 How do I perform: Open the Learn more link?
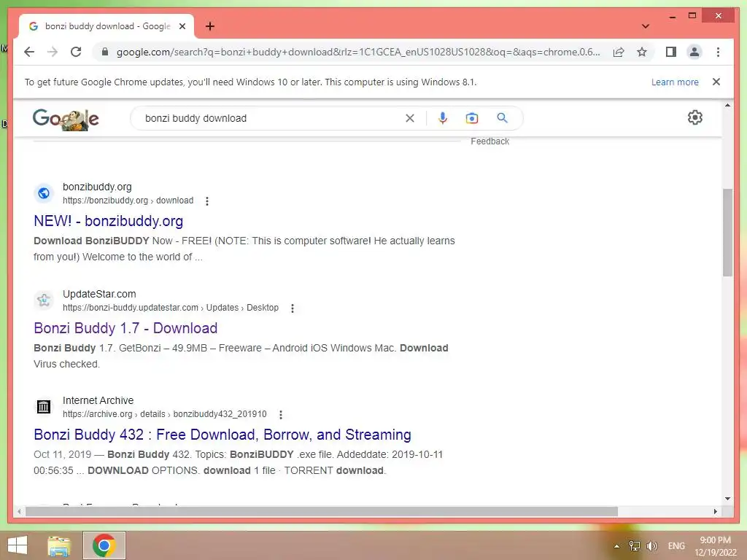[x=675, y=82]
